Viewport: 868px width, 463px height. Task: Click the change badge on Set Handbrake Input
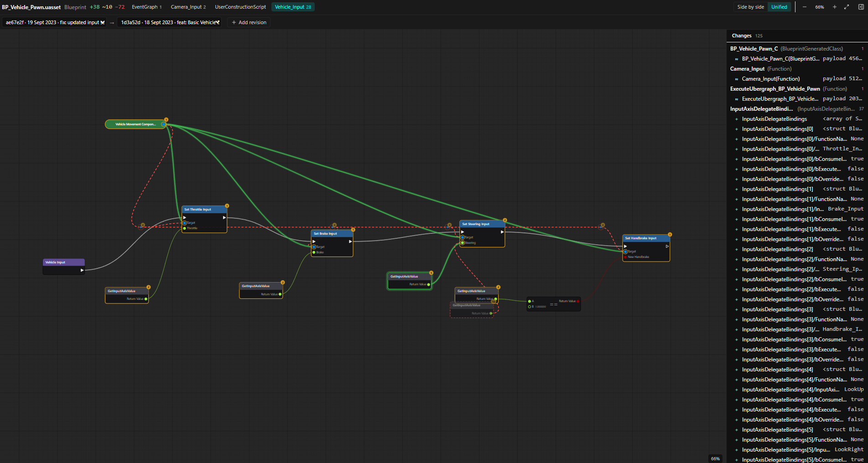point(670,235)
